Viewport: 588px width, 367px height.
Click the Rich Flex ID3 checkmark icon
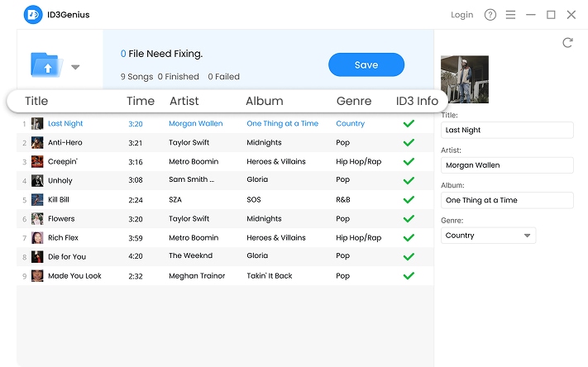[x=409, y=238]
